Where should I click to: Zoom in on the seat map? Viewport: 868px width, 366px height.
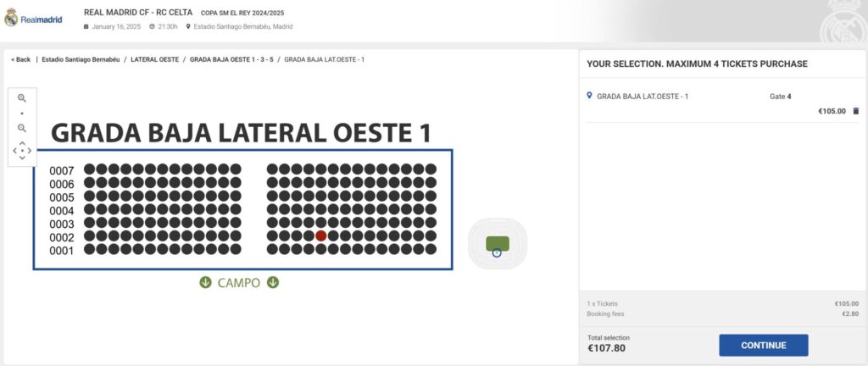(x=22, y=98)
